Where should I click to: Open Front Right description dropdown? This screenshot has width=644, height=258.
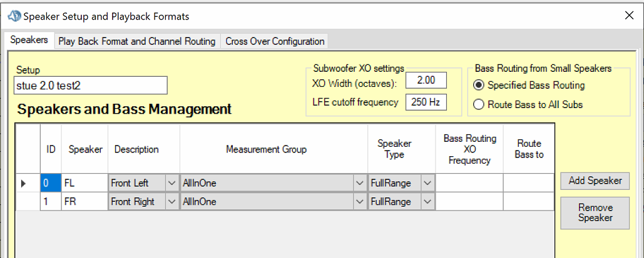coord(172,202)
